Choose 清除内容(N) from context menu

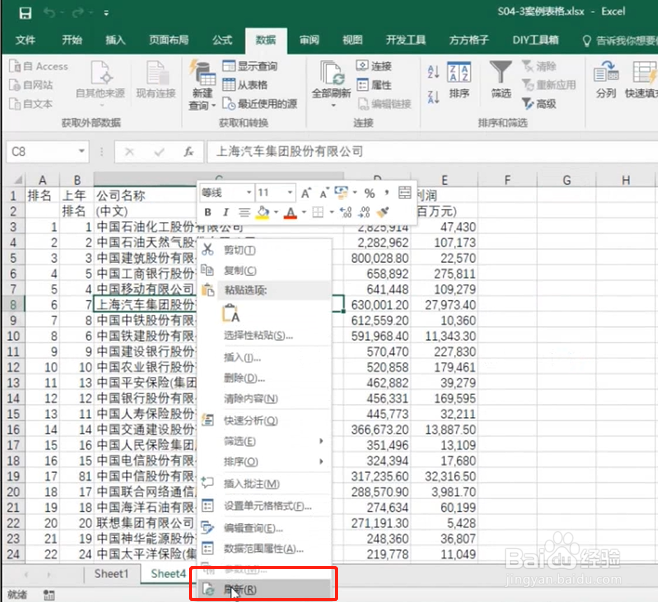point(265,399)
